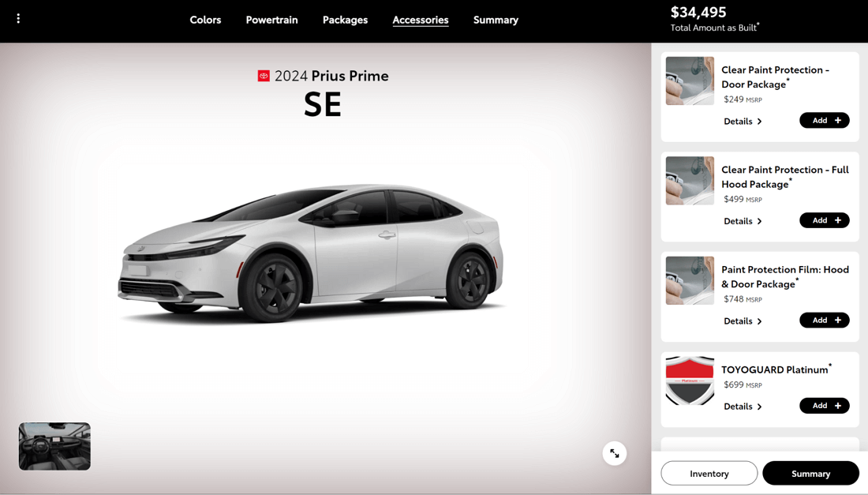868x495 pixels.
Task: Open Hood & Door Package product thumbnail
Action: click(x=690, y=281)
